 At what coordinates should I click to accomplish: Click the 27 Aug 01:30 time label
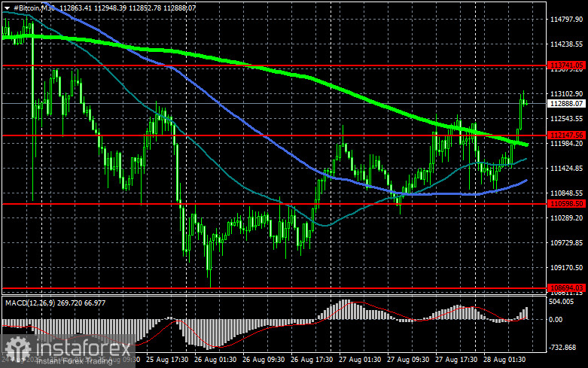360,360
